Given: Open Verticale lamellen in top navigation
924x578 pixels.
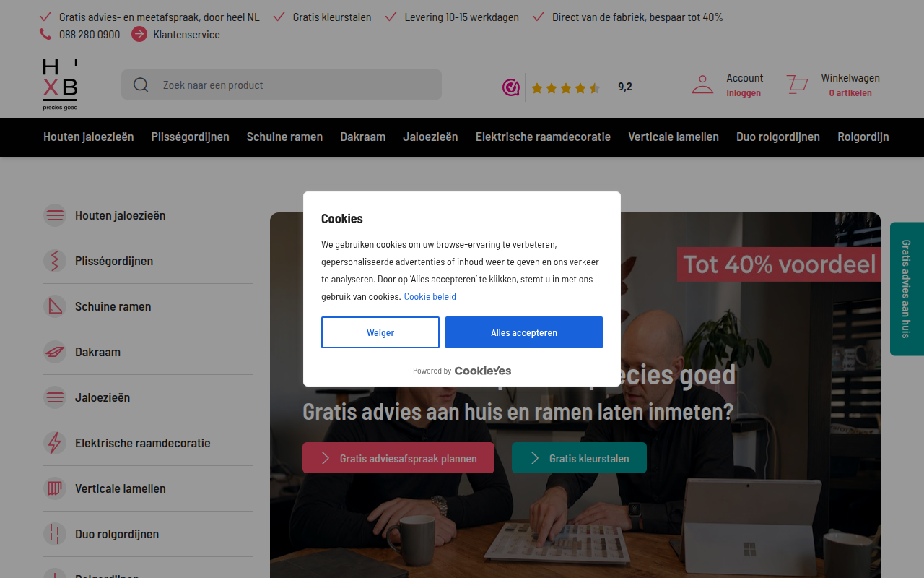Looking at the screenshot, I should [674, 137].
